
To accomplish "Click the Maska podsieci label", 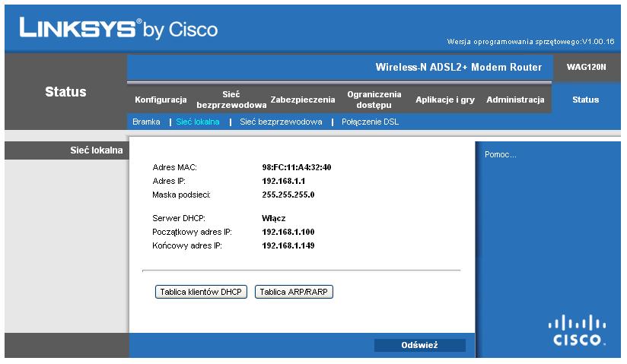I will [x=181, y=195].
